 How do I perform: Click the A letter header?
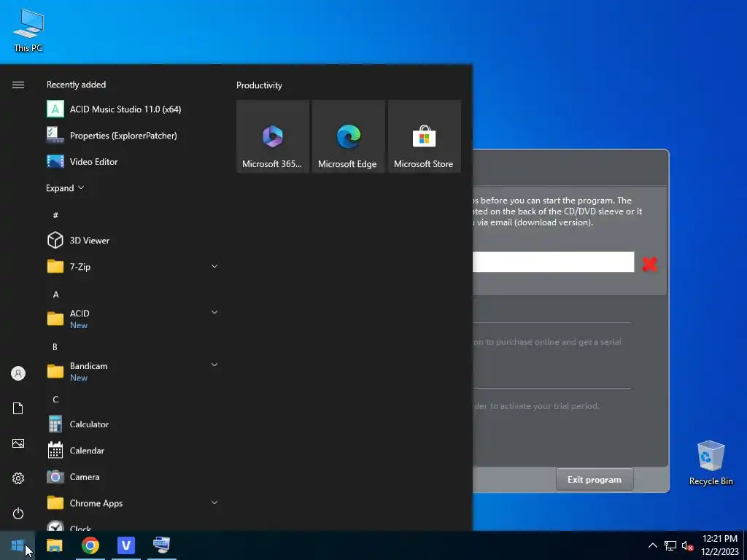pos(55,295)
